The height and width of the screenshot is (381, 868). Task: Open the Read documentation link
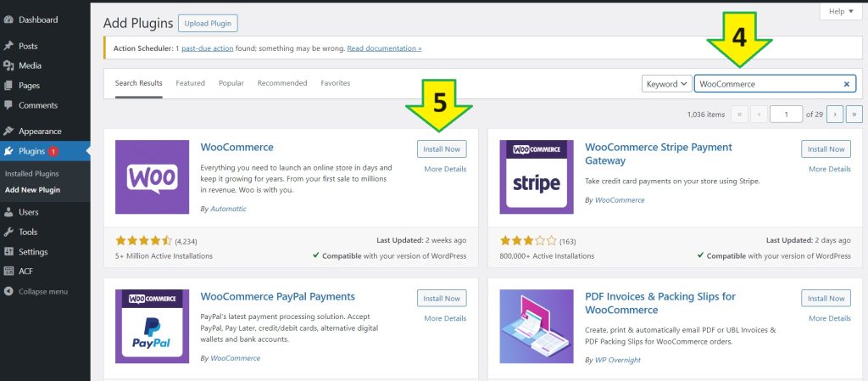384,48
